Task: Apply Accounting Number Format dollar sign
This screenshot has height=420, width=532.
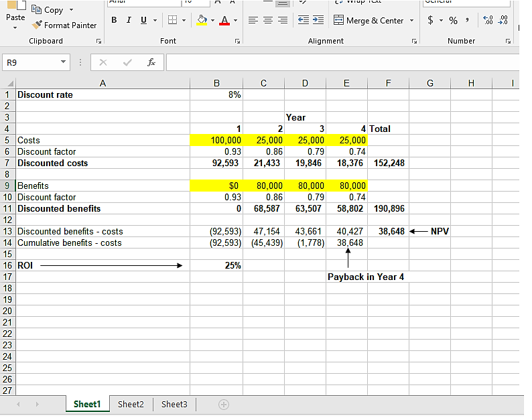Action: [x=430, y=20]
